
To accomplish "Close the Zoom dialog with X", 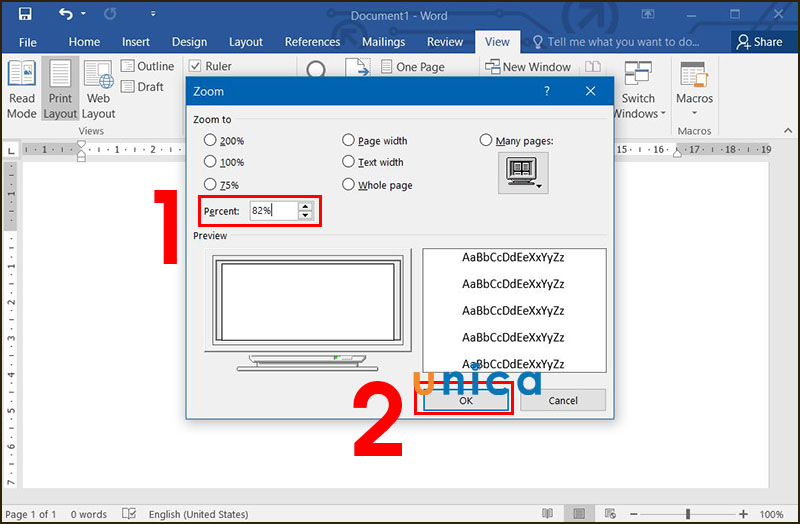I will tap(590, 91).
